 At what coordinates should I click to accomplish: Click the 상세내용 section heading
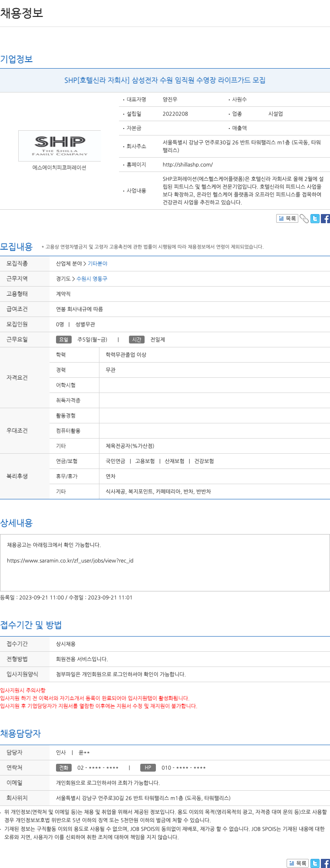click(16, 523)
